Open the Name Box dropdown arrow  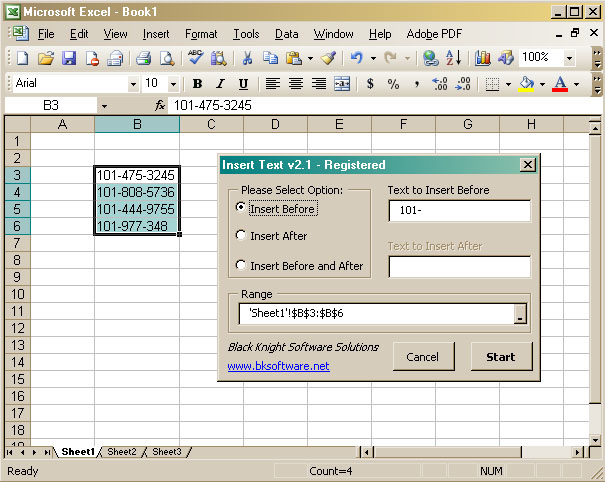[x=104, y=105]
